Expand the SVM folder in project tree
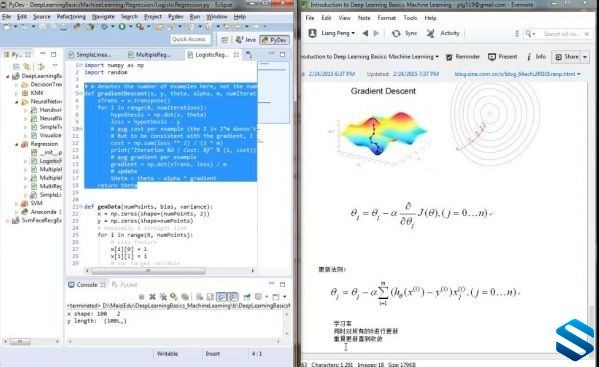Viewport: 599px width, 367px height. point(16,203)
